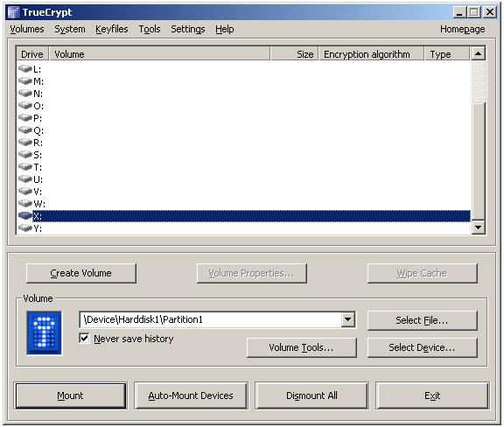Select drive letter L: text
Image resolution: width=504 pixels, height=427 pixels.
37,69
